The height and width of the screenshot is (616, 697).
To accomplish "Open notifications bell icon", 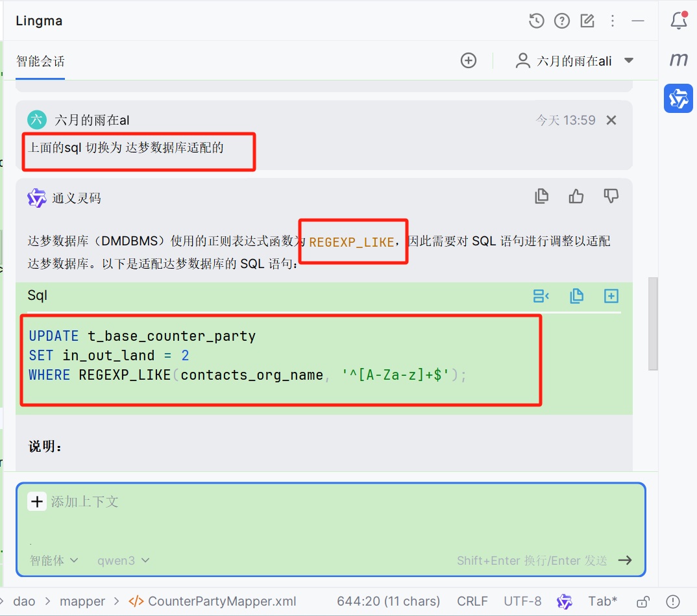I will point(679,20).
